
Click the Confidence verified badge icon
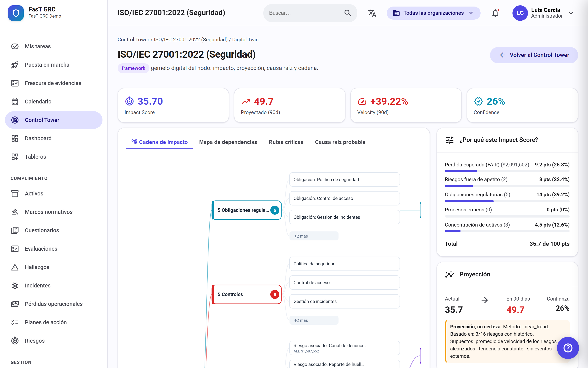478,101
